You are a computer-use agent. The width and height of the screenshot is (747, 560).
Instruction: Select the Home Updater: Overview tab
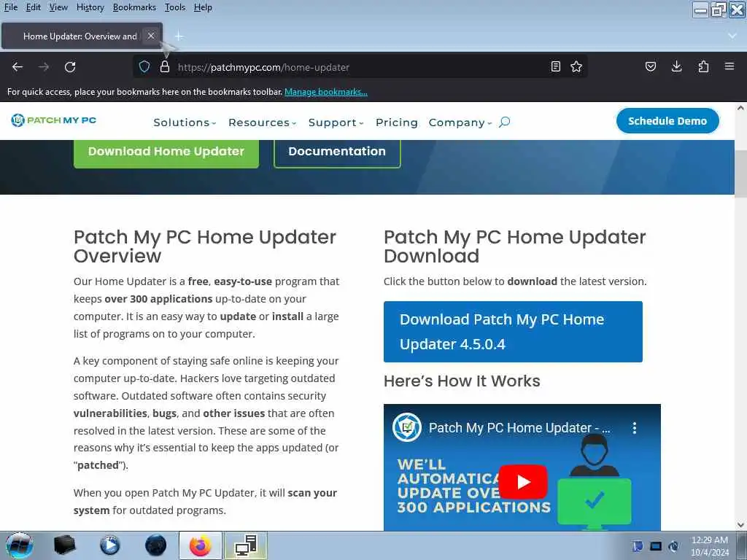(x=80, y=36)
